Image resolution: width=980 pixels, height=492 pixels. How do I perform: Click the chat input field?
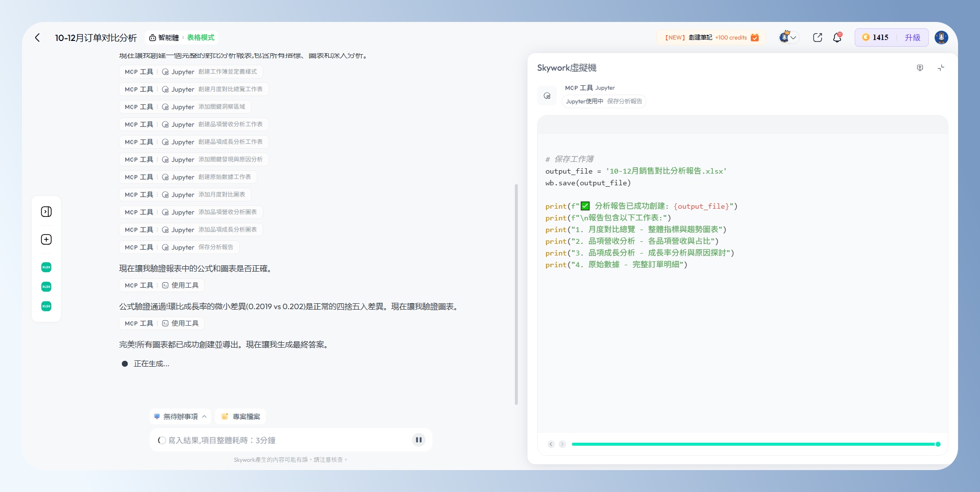pos(291,440)
